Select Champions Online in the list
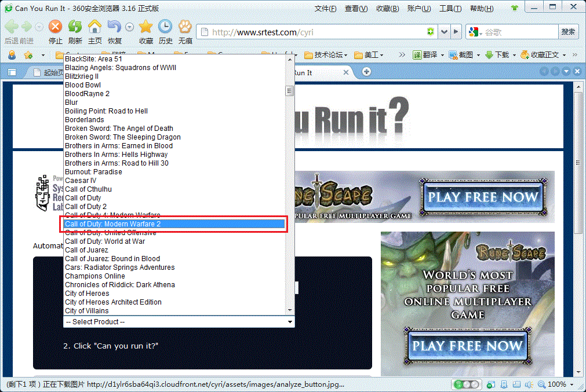 coord(174,276)
